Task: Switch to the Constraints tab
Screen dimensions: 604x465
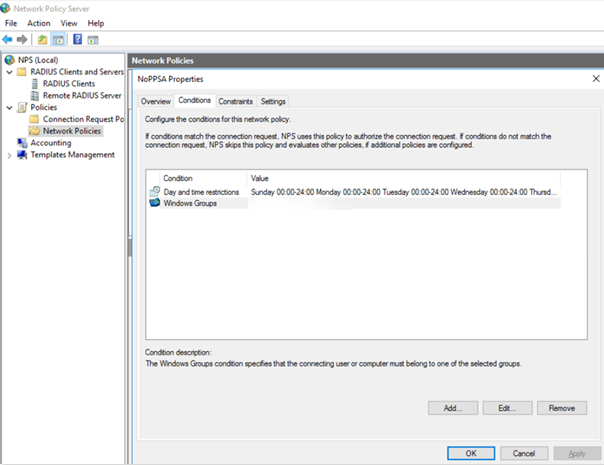Action: coord(235,101)
